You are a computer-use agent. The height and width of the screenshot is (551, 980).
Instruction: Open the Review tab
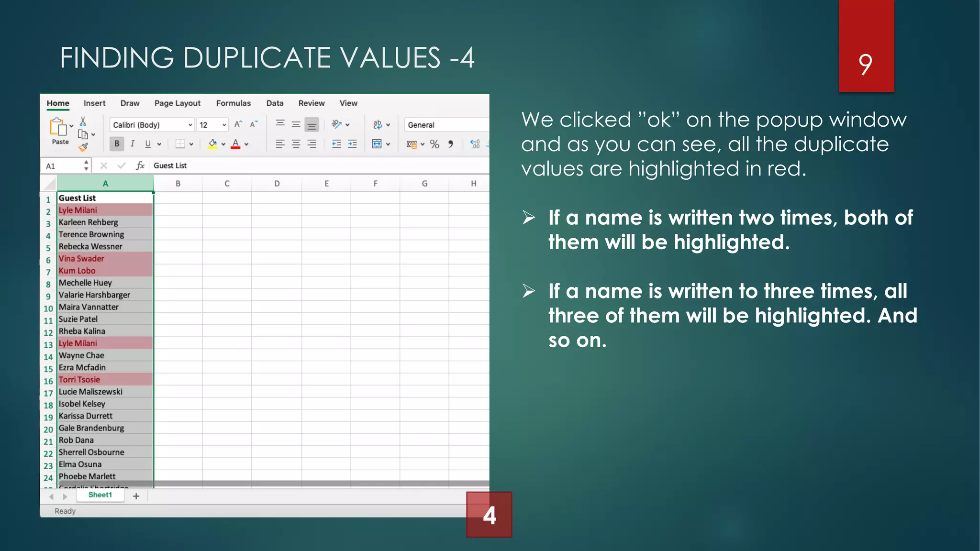pyautogui.click(x=312, y=103)
